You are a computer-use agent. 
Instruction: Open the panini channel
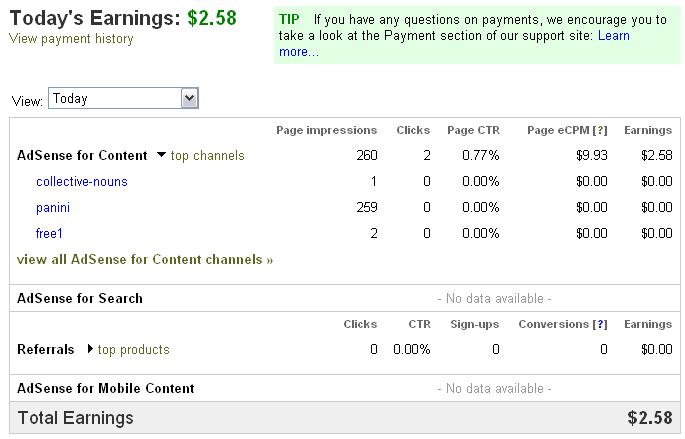(53, 208)
